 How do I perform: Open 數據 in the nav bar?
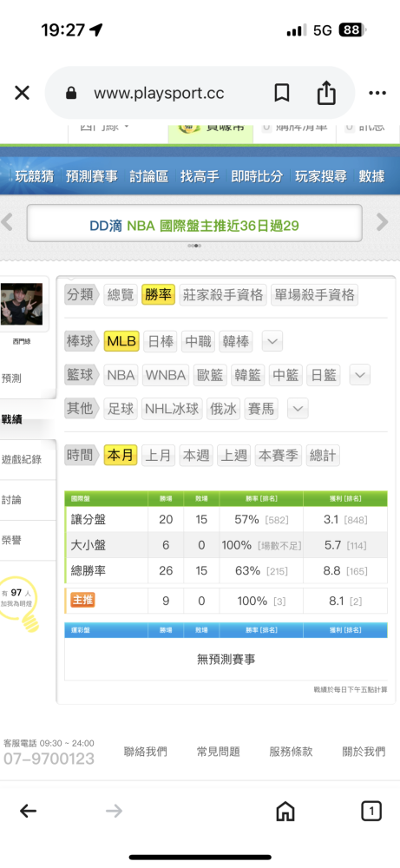[371, 176]
